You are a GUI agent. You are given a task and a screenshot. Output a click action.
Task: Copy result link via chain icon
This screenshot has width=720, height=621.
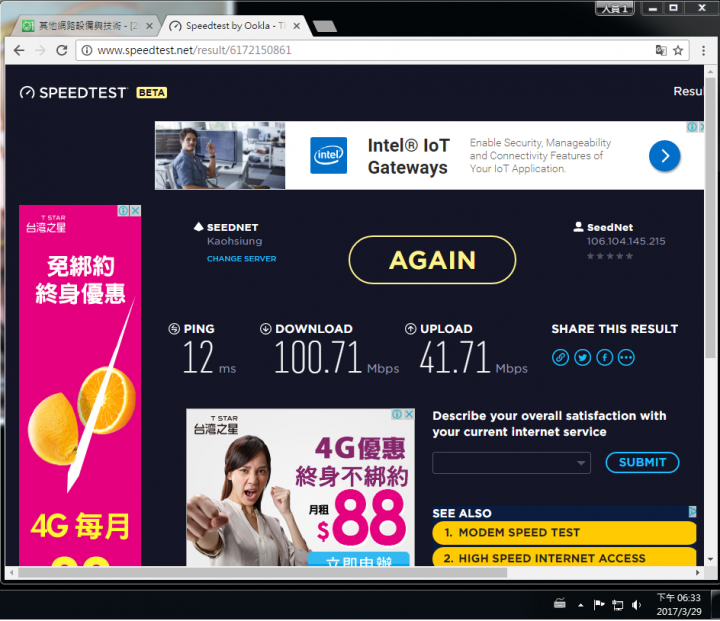(560, 357)
